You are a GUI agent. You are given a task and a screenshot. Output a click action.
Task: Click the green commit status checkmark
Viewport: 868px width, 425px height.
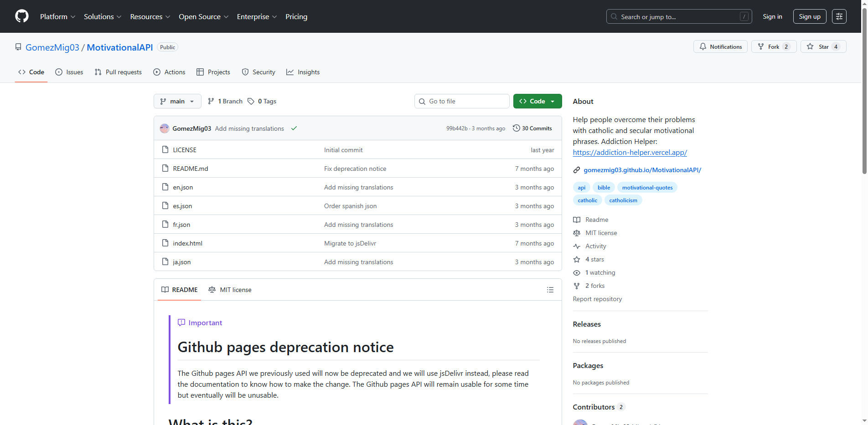tap(294, 128)
